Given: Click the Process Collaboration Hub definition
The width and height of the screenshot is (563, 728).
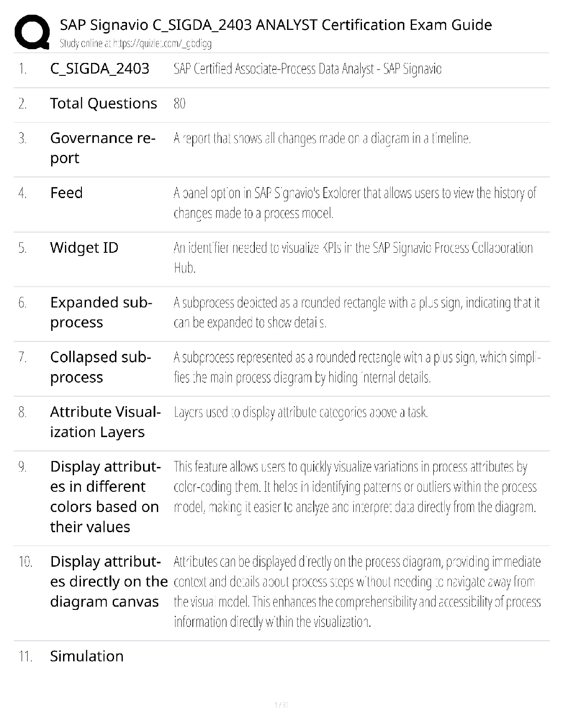Looking at the screenshot, I should click(x=353, y=257).
